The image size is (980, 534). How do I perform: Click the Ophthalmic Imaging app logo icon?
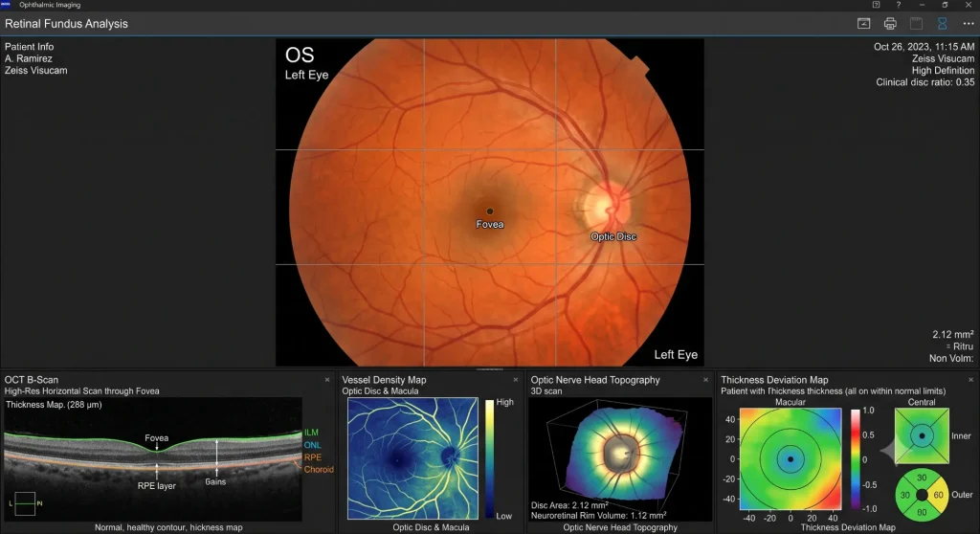pos(6,5)
